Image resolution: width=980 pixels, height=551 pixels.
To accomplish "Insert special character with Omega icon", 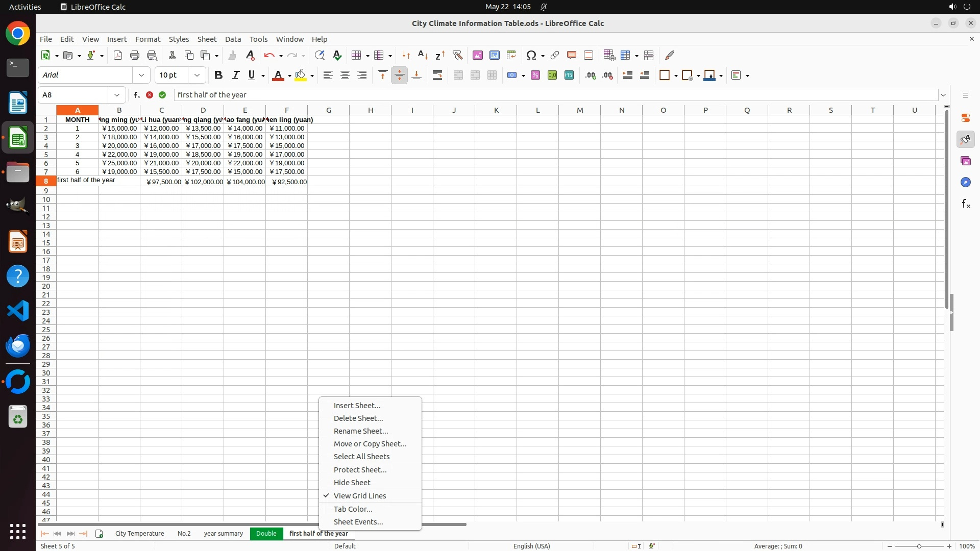I will [531, 55].
